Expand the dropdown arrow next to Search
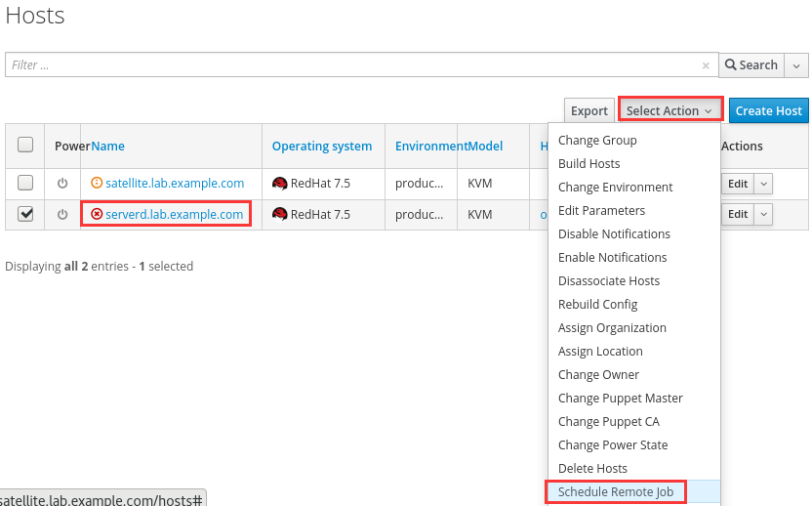This screenshot has height=506, width=812. [x=796, y=65]
